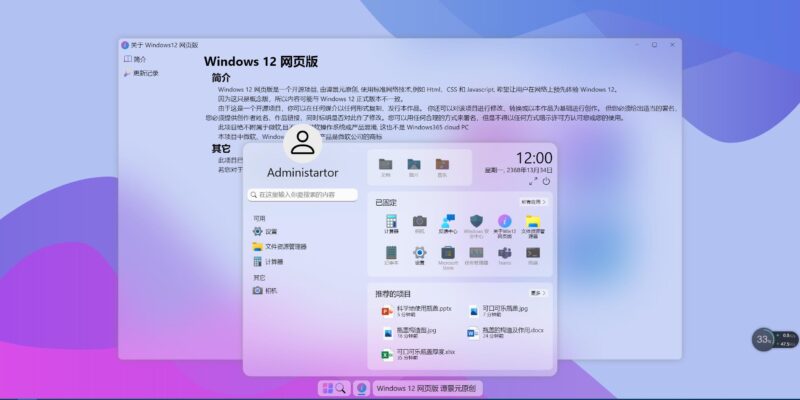Expand the 所有应用 all apps list
The height and width of the screenshot is (400, 800).
coord(534,202)
